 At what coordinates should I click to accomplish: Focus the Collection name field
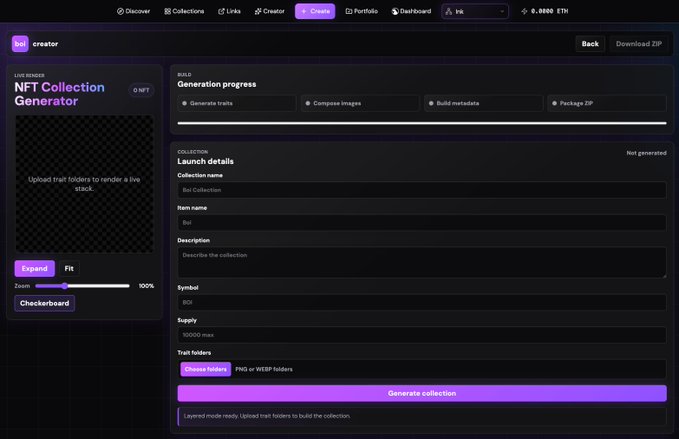422,190
